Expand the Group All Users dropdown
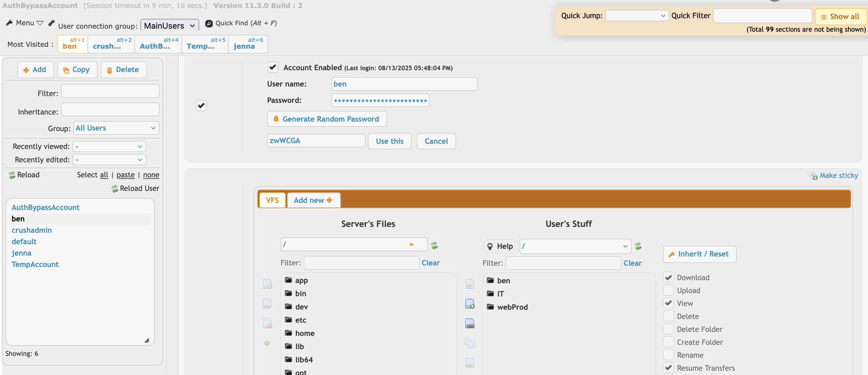The image size is (868, 375). click(x=116, y=128)
